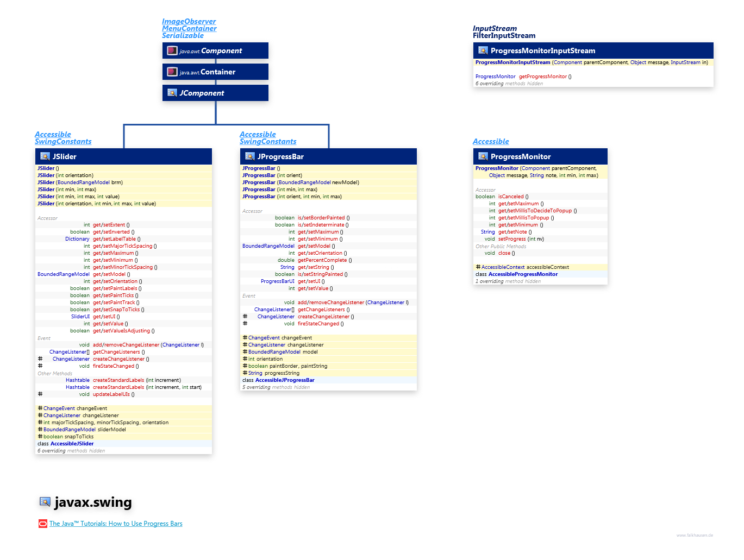
Task: Click AccessibleJProgressBar inner class
Action: pyautogui.click(x=285, y=380)
